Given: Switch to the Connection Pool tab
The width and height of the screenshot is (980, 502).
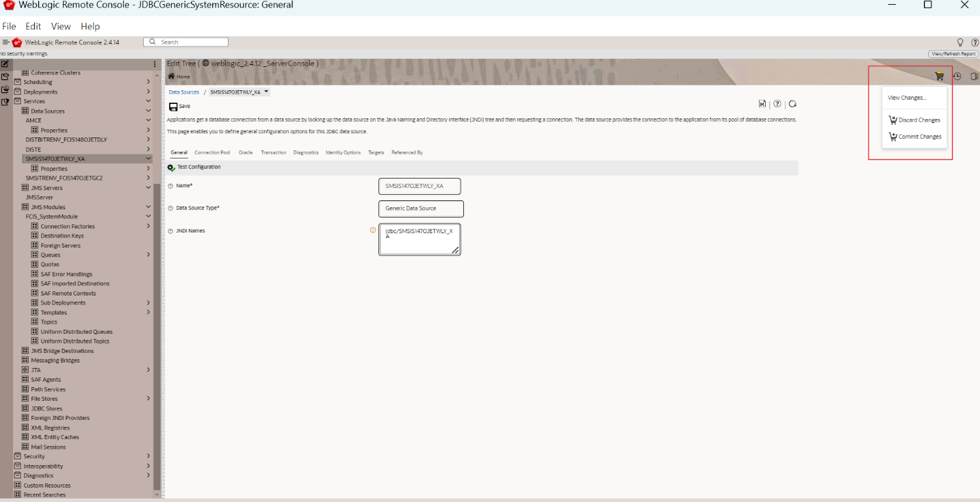Looking at the screenshot, I should (x=212, y=153).
